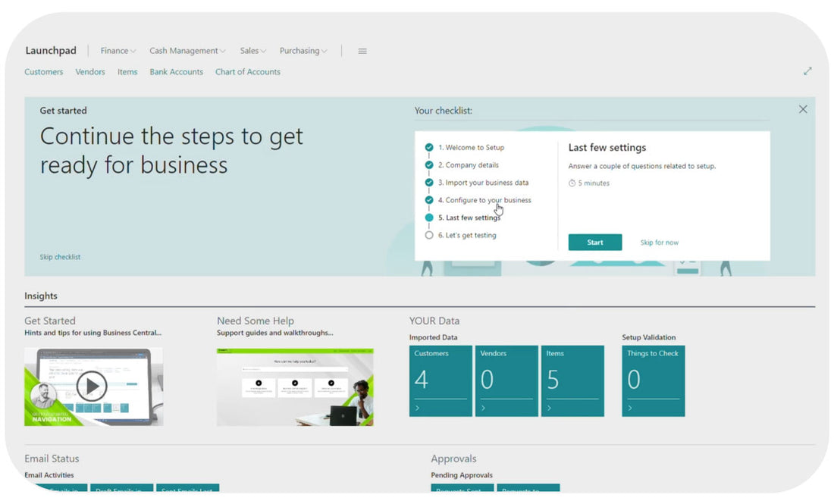
Task: Open the Sales dropdown
Action: [x=252, y=51]
